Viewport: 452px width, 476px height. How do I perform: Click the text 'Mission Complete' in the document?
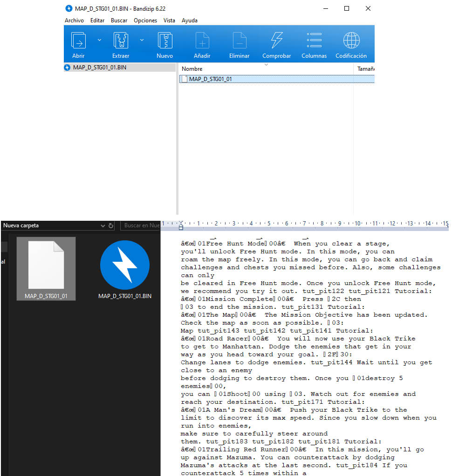click(x=240, y=299)
